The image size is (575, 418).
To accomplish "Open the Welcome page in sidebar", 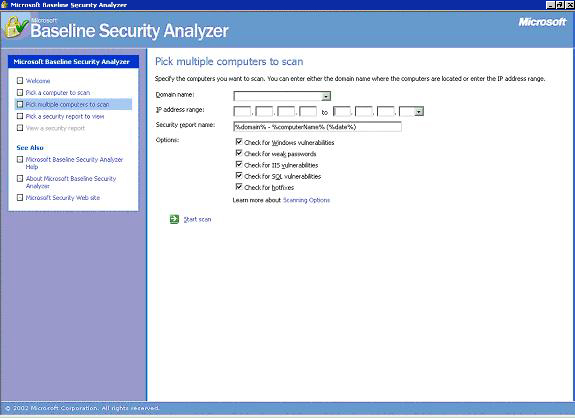I will coord(38,81).
